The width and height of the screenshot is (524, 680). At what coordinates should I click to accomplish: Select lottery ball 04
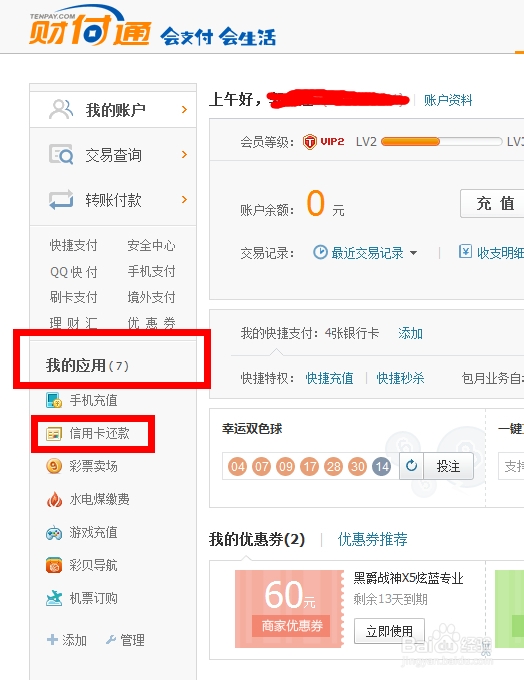[x=238, y=467]
